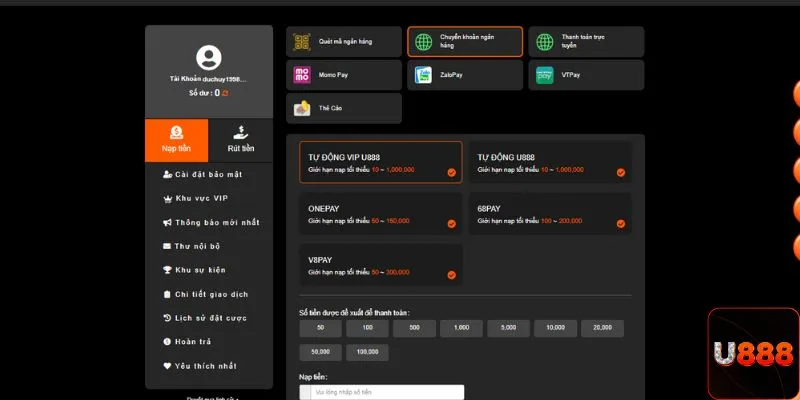Click the megaphone icon for latest notices
This screenshot has height=400, width=800.
(x=167, y=222)
